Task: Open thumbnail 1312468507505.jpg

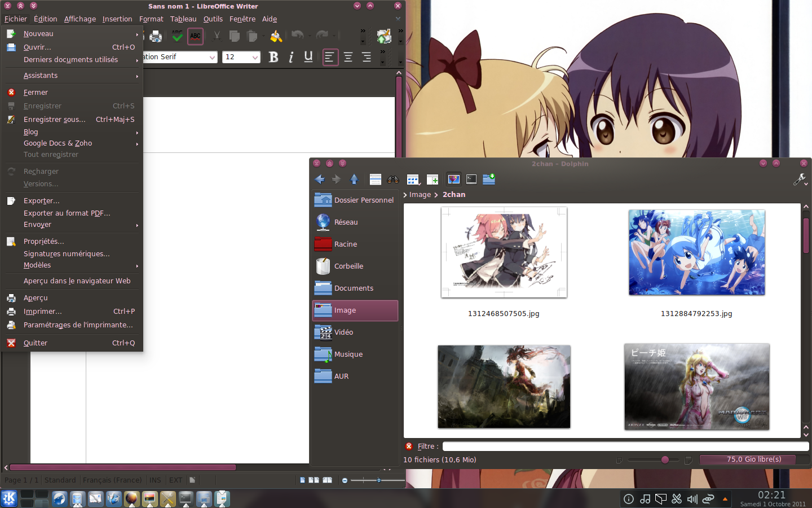Action: (x=504, y=252)
